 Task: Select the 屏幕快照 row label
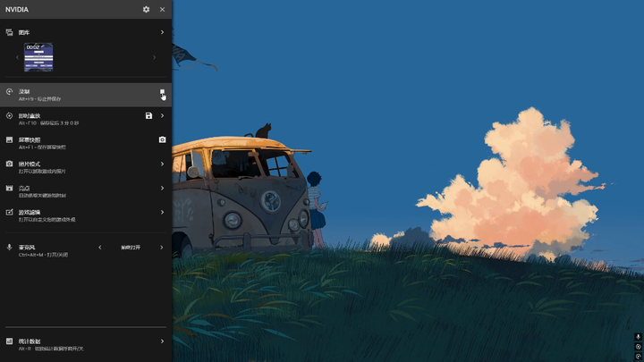tap(30, 140)
